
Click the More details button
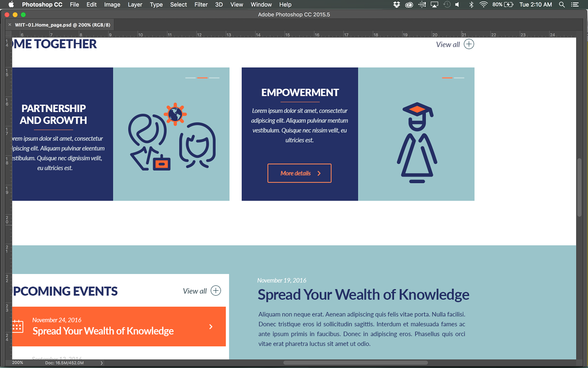click(x=299, y=173)
